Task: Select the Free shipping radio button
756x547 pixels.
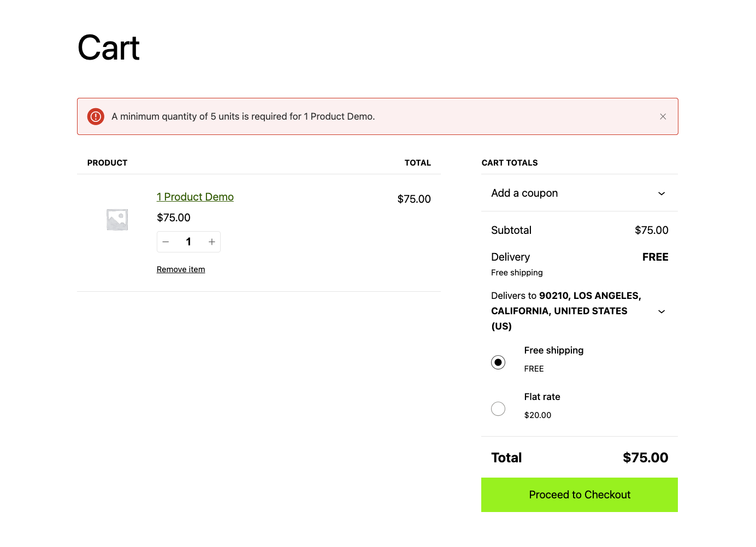Action: pos(498,362)
